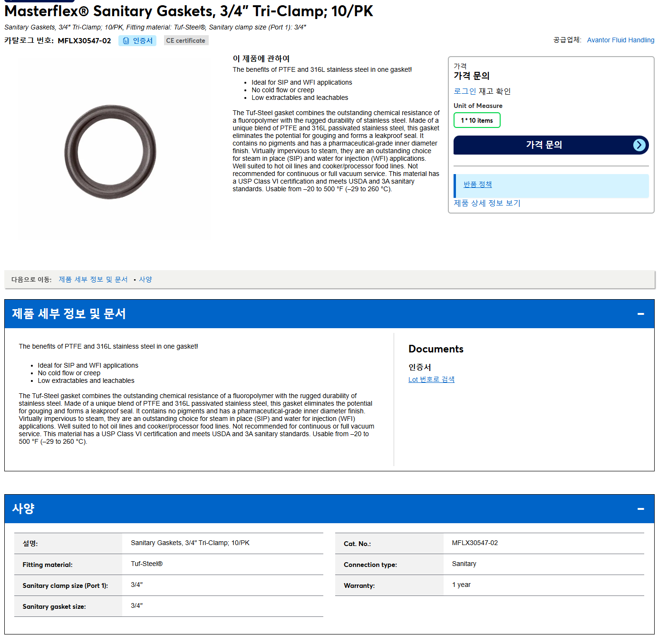Viewport: 658px width, 644px height.
Task: Click the catalog number MFLX30547-02 in the header
Action: (84, 41)
